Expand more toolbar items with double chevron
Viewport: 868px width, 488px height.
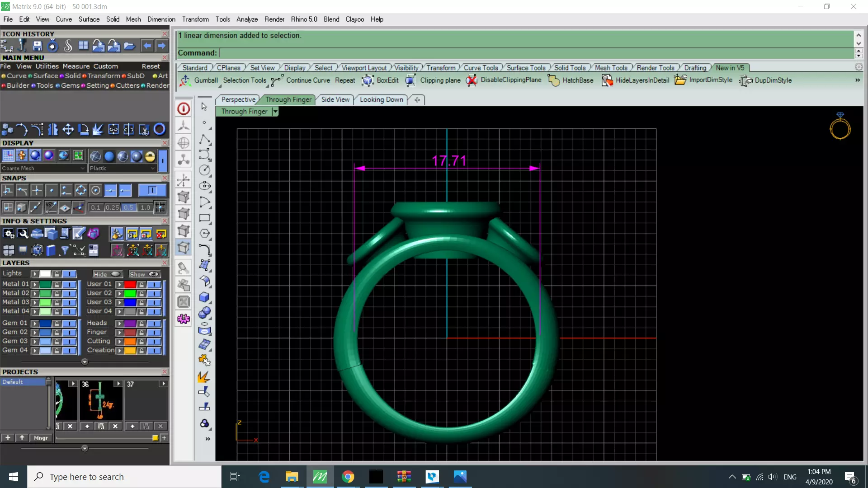[858, 80]
